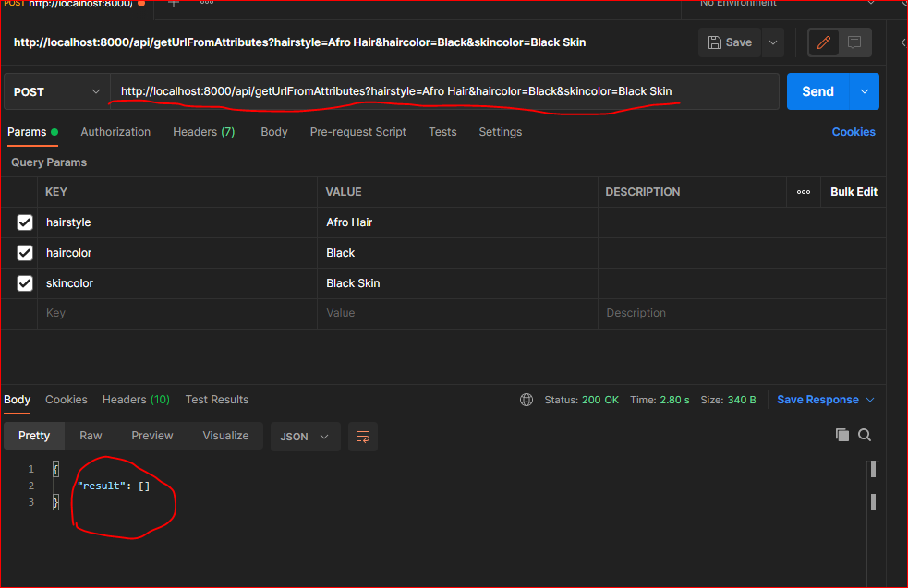Screen dimensions: 908x588
Task: Open the Test Results tab
Action: pos(216,400)
